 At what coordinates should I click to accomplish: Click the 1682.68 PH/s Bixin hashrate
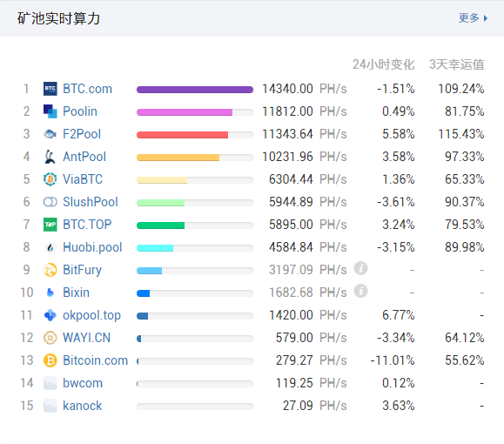click(308, 293)
